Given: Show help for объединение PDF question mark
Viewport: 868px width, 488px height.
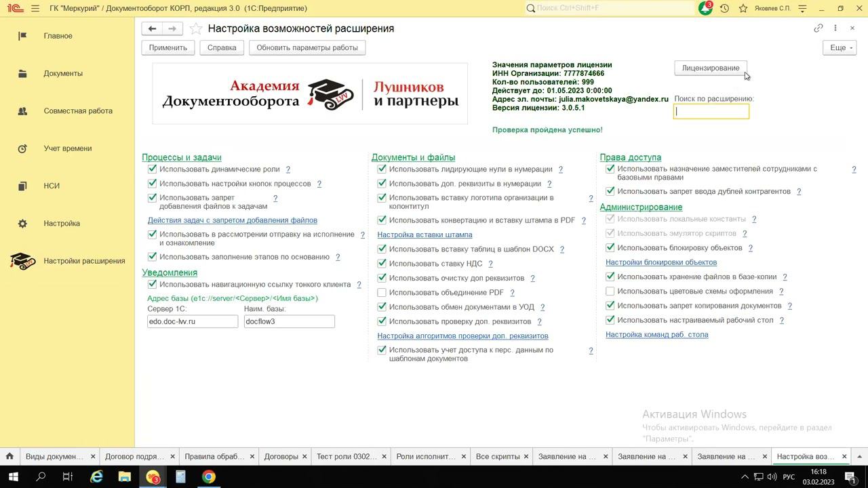Looking at the screenshot, I should [x=512, y=293].
